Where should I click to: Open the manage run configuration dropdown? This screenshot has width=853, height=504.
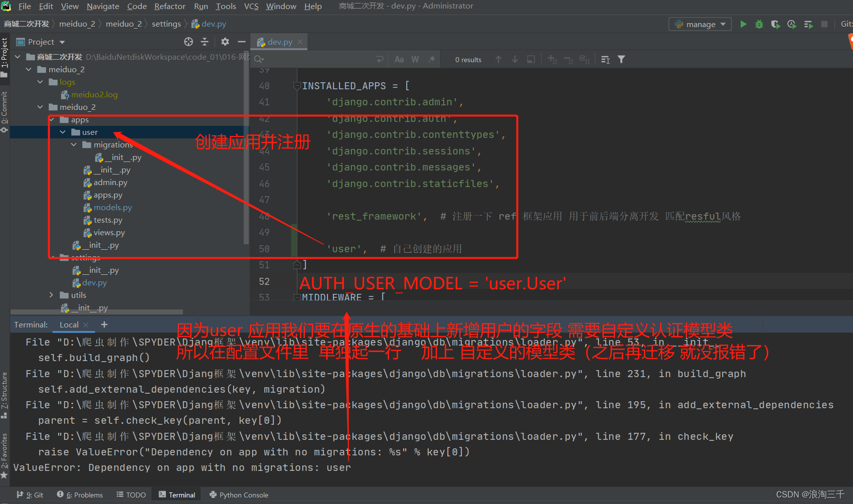click(700, 24)
